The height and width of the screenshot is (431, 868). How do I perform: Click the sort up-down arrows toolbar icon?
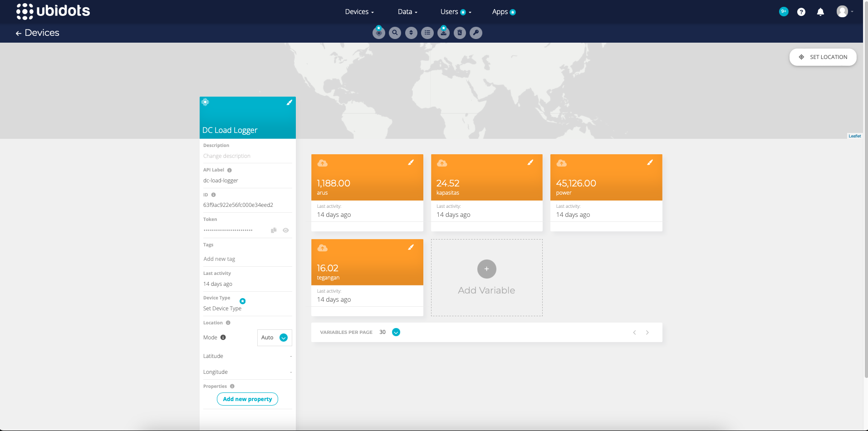(411, 33)
